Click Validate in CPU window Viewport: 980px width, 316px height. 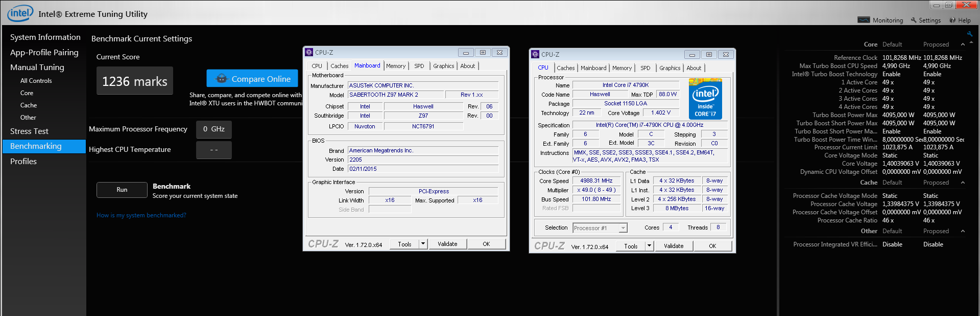[x=674, y=246]
